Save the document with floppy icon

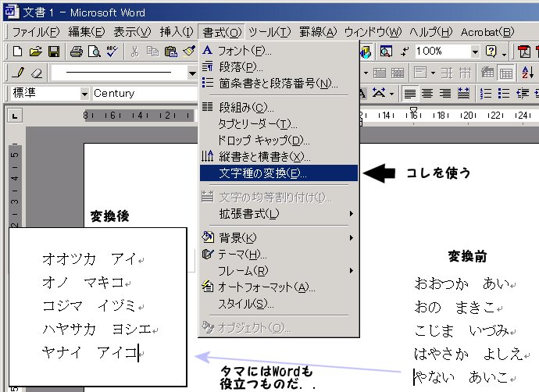[x=54, y=52]
